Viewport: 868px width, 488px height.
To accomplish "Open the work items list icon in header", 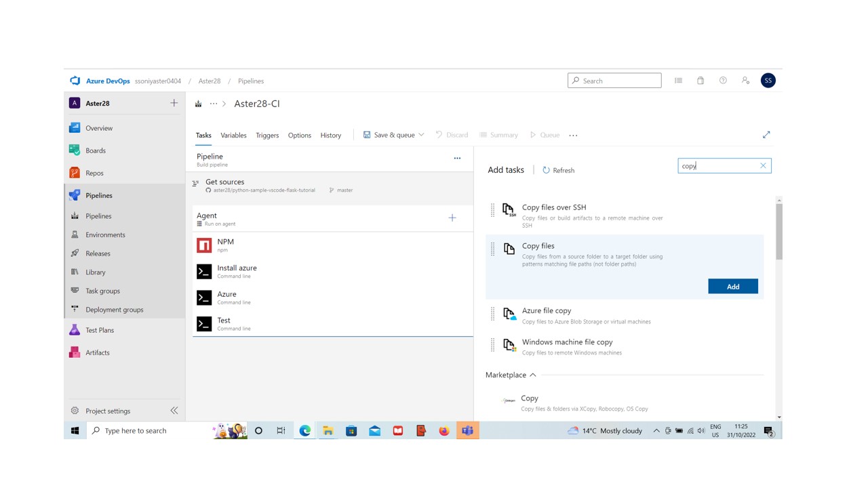I will click(678, 81).
